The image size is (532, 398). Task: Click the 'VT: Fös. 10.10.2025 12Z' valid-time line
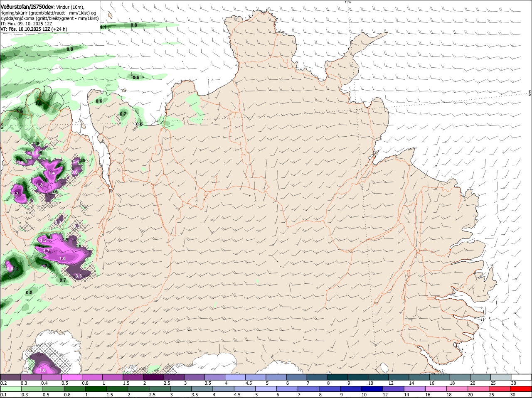click(34, 29)
